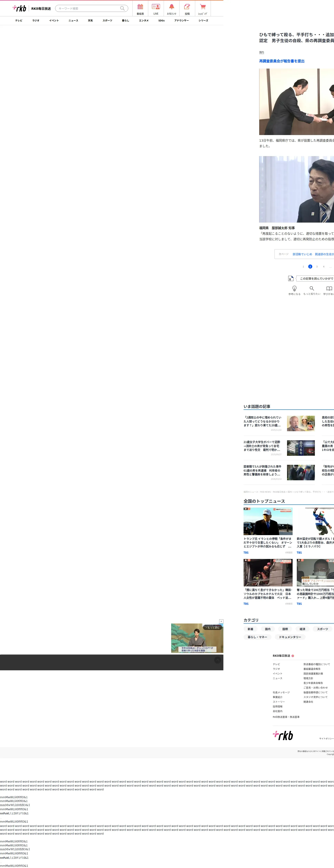Click the ドキュメンタリー category pill
The height and width of the screenshot is (868, 334).
[290, 637]
